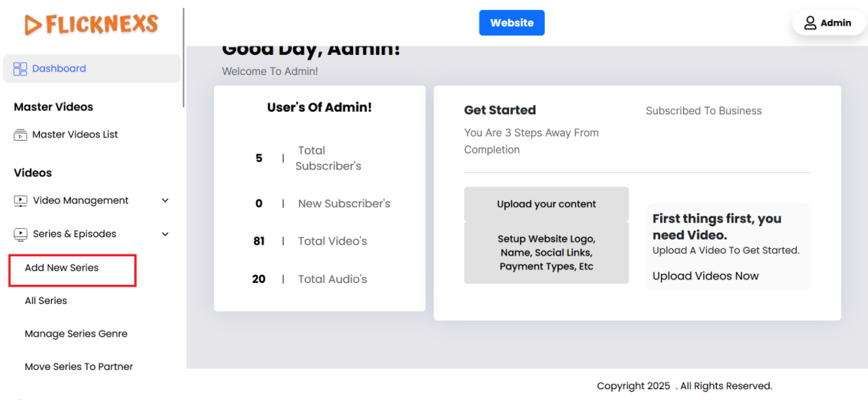Click the Flicknexs logo
Viewport: 868px width, 400px height.
(x=92, y=25)
